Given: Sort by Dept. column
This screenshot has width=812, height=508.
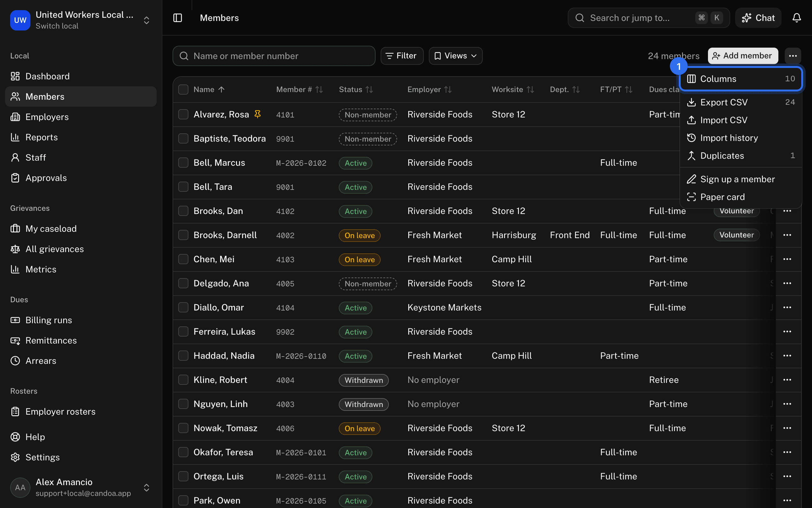Looking at the screenshot, I should tap(565, 89).
